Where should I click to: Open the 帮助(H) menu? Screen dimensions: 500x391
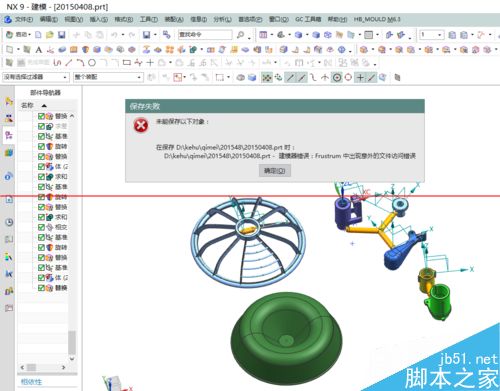337,19
